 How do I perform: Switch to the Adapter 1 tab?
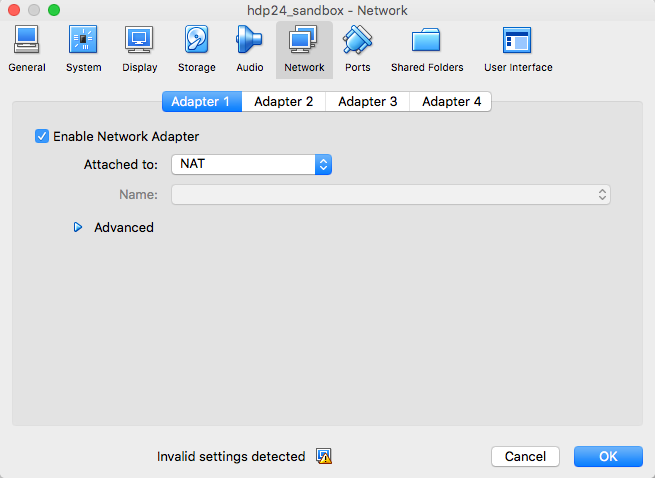pos(202,102)
